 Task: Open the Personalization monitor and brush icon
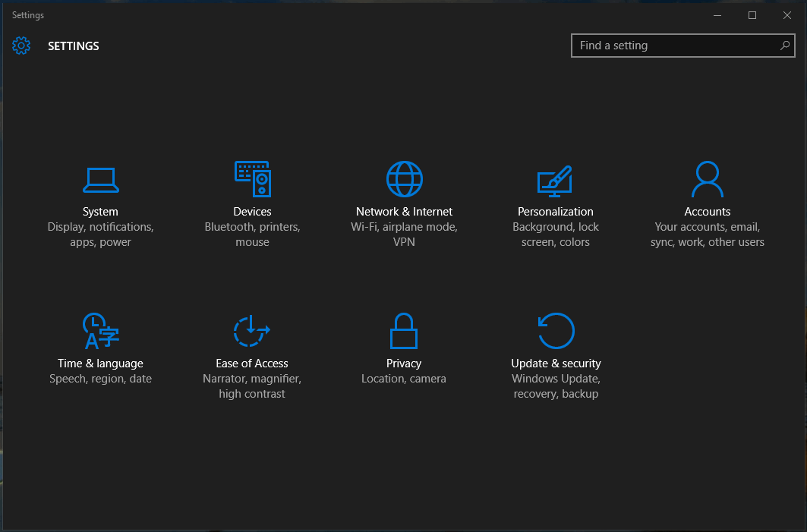coord(555,181)
